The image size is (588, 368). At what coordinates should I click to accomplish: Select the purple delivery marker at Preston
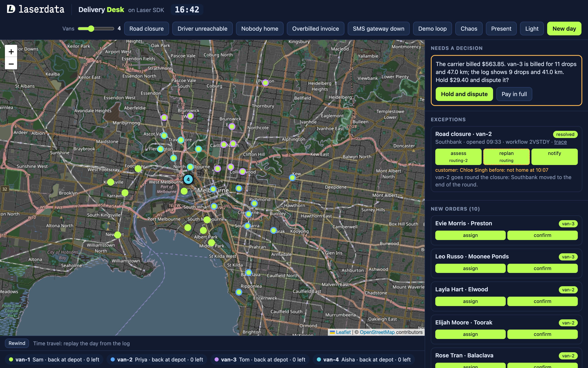[x=265, y=83]
